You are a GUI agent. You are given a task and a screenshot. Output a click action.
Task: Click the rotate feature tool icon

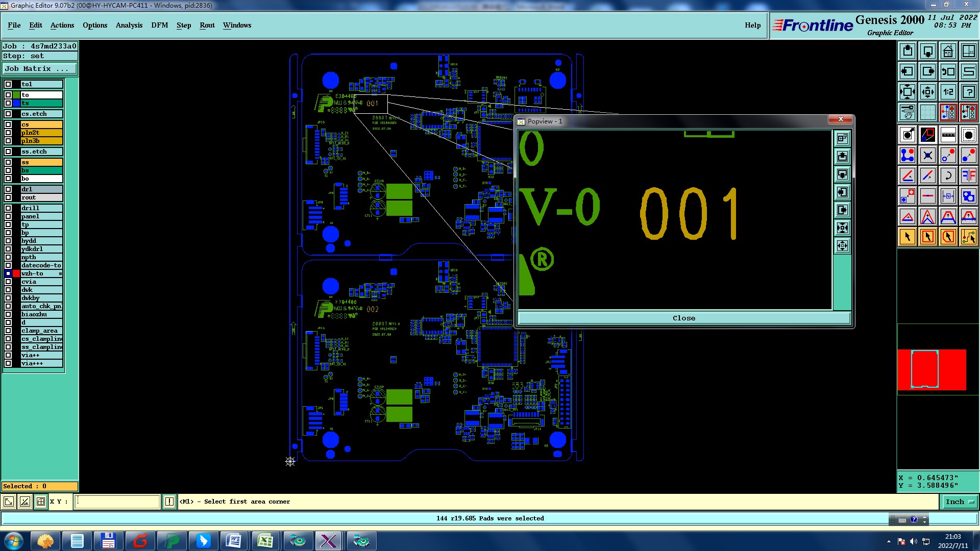tap(948, 176)
